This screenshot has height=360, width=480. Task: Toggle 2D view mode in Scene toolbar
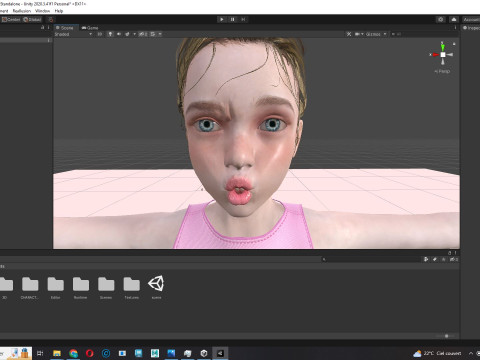[99, 34]
